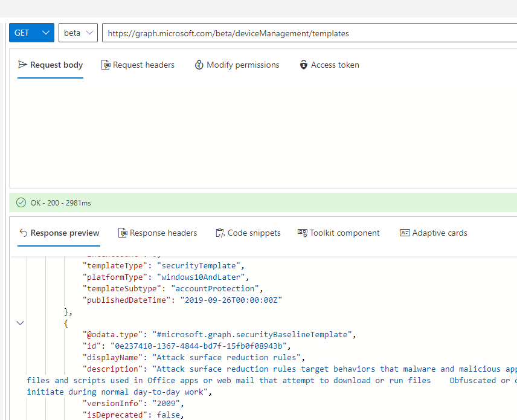Image resolution: width=517 pixels, height=420 pixels.
Task: Click the green OK status checkmark icon
Action: tap(21, 202)
